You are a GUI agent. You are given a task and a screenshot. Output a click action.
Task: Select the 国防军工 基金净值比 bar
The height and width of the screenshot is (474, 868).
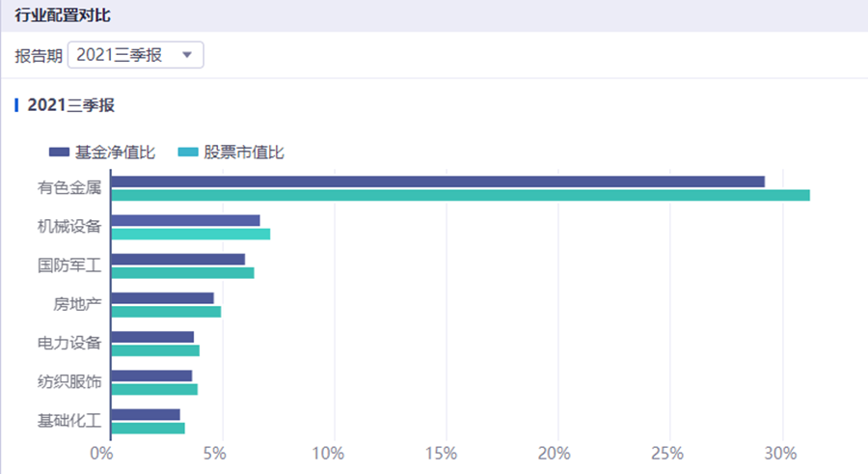coord(178,260)
